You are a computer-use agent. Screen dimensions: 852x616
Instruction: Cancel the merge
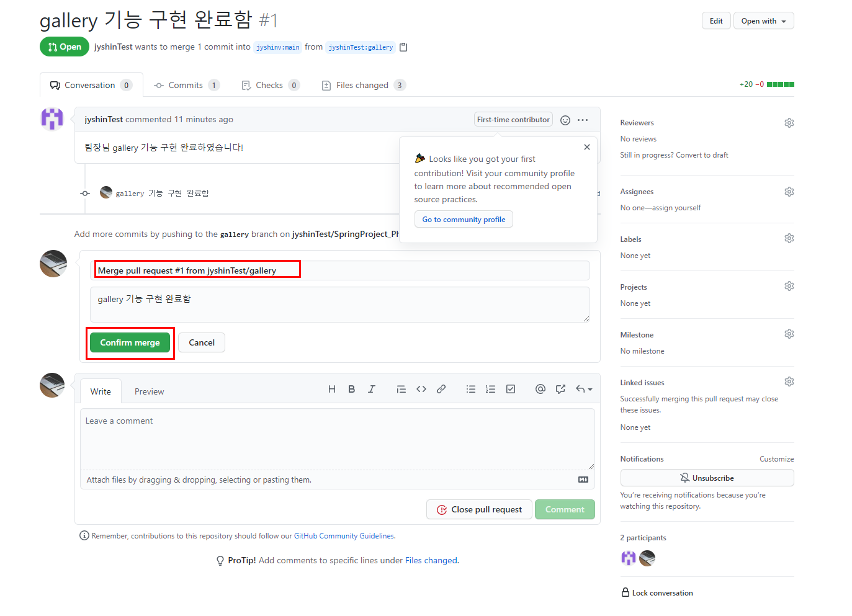point(202,342)
